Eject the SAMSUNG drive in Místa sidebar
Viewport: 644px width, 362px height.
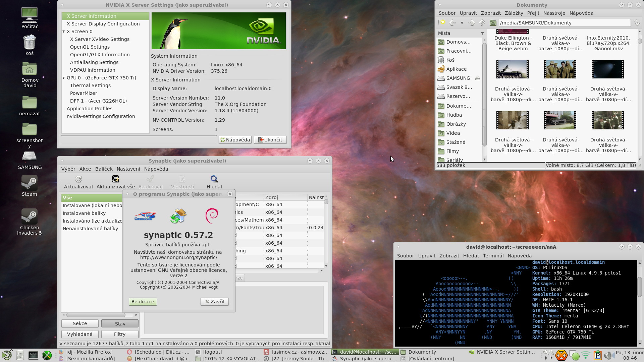[x=478, y=78]
